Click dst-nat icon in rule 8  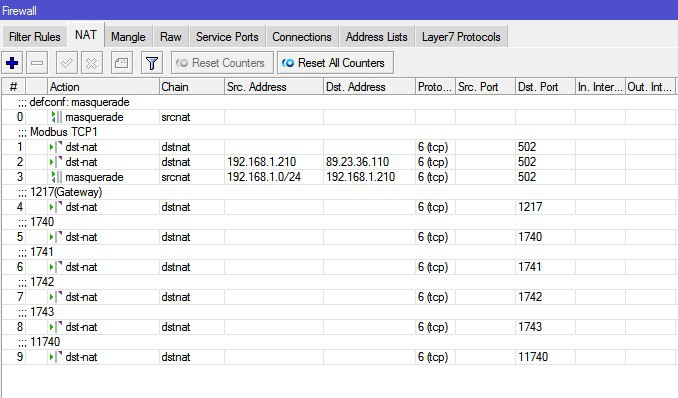click(56, 327)
